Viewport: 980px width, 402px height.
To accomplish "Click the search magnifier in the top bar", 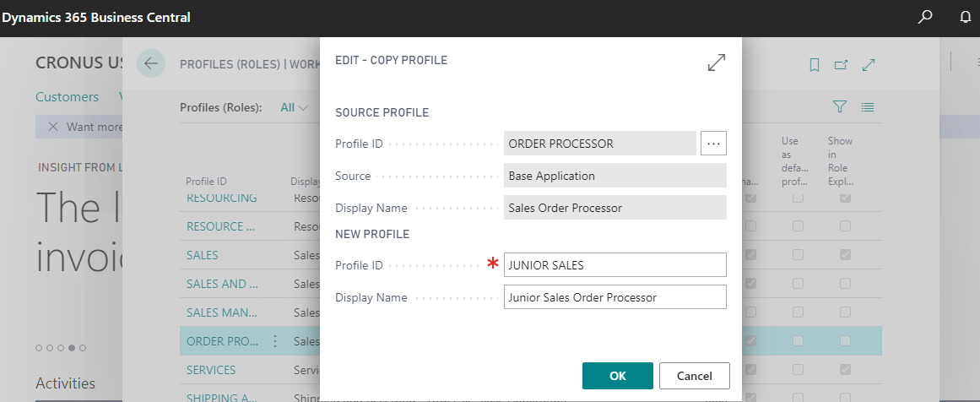I will coord(926,17).
